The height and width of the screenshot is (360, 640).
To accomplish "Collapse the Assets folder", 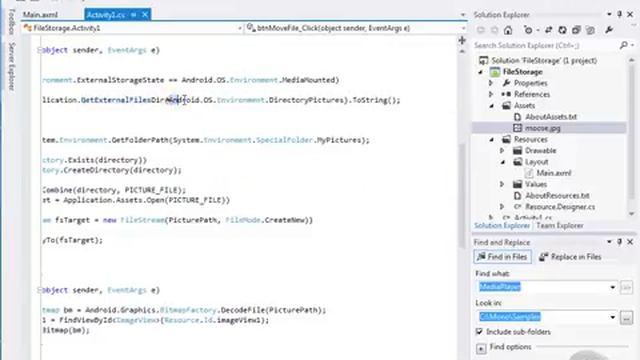I will tap(491, 106).
